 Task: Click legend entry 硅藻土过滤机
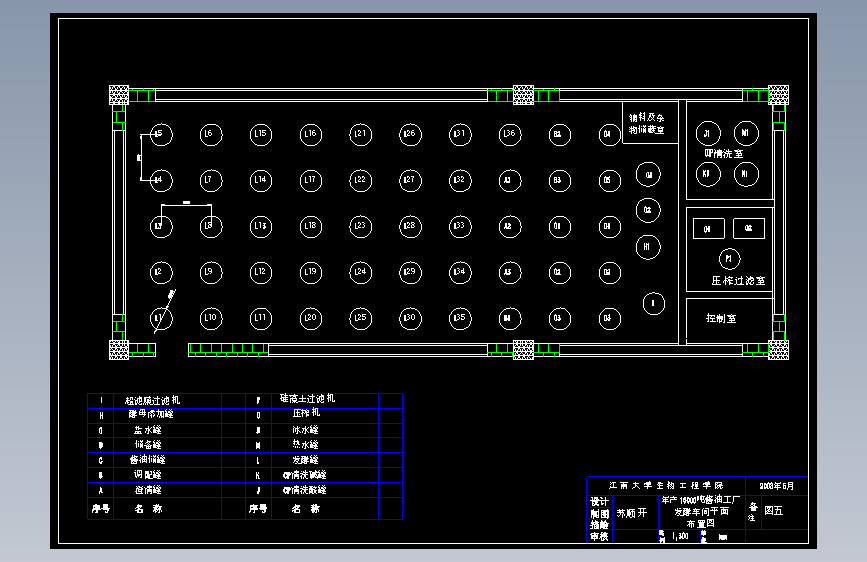[307, 398]
